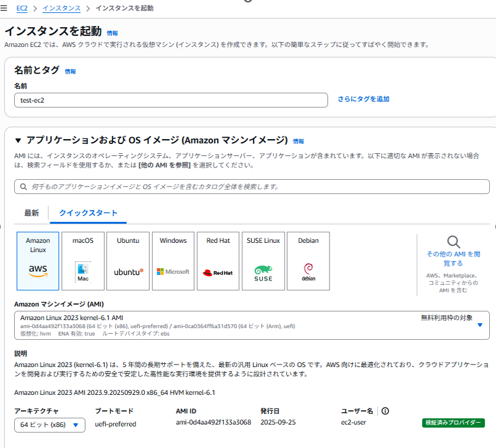
Task: Click the AMI catalog search field
Action: (x=247, y=187)
